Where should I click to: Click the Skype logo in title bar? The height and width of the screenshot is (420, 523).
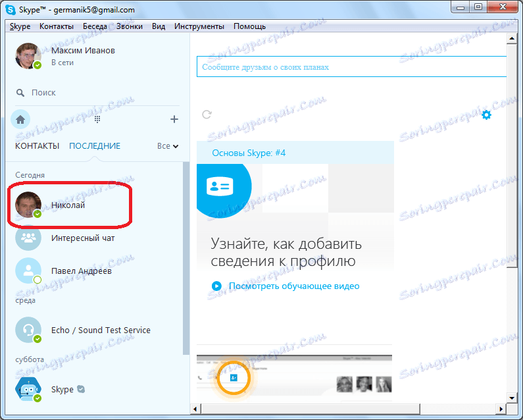pyautogui.click(x=11, y=10)
